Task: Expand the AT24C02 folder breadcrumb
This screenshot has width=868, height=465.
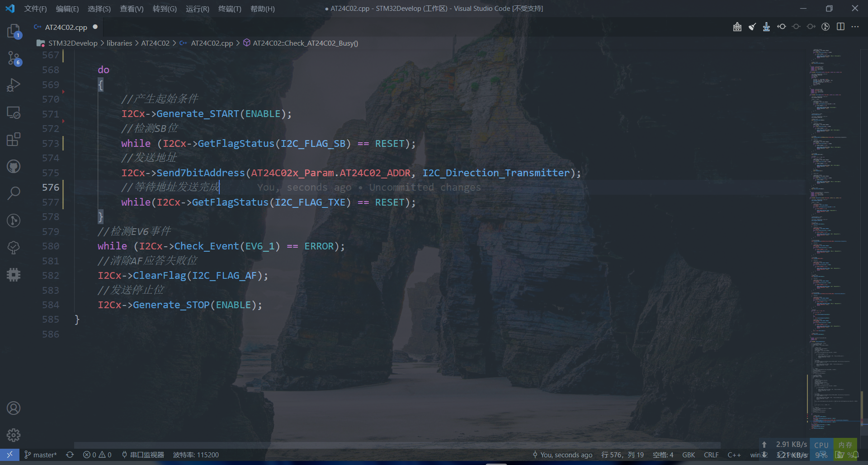Action: 155,43
